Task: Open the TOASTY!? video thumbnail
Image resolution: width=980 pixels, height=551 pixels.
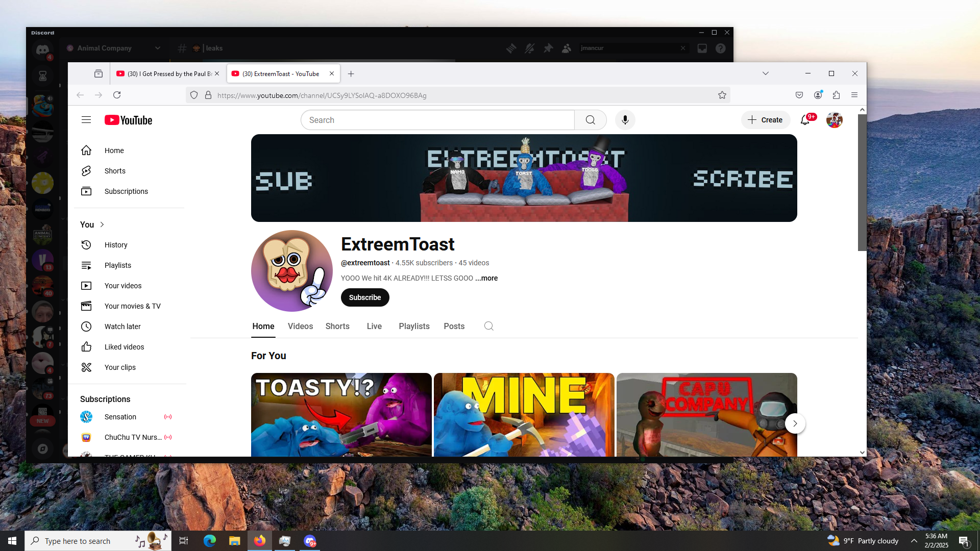Action: (x=341, y=414)
